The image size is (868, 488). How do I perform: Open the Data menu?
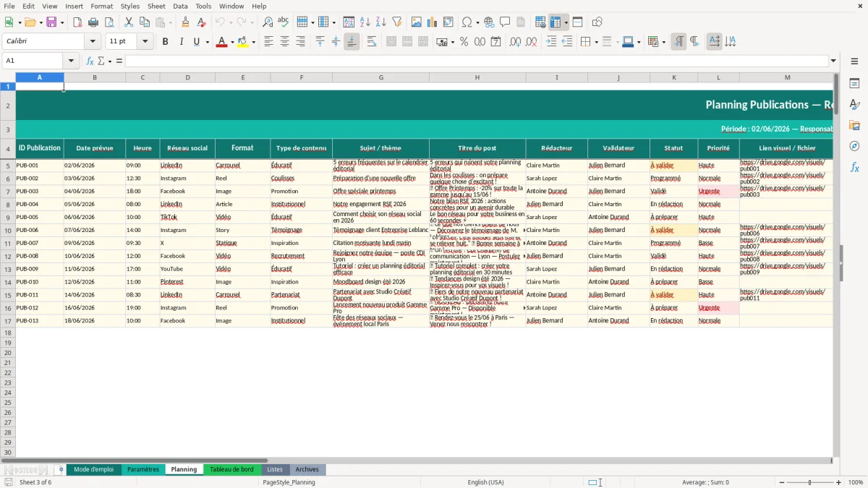pos(180,6)
